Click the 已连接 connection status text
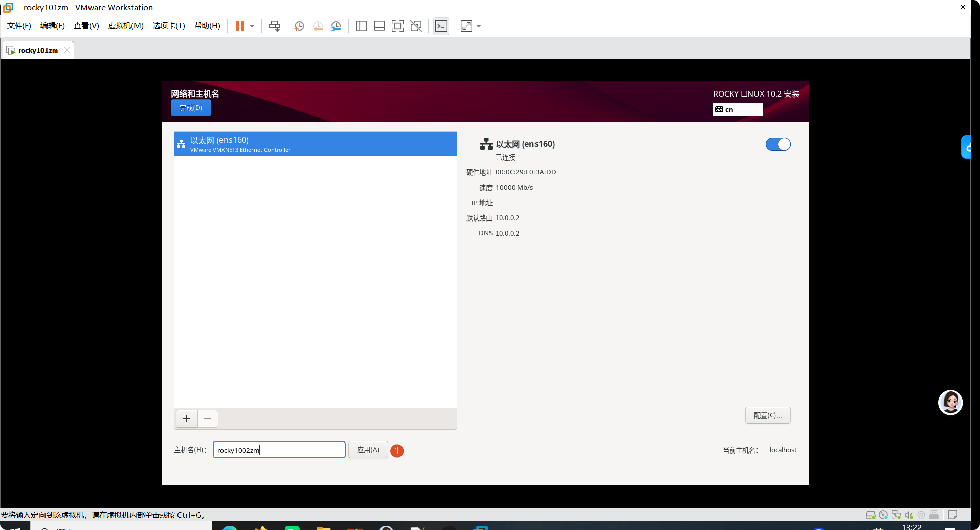The width and height of the screenshot is (980, 530). click(x=506, y=157)
